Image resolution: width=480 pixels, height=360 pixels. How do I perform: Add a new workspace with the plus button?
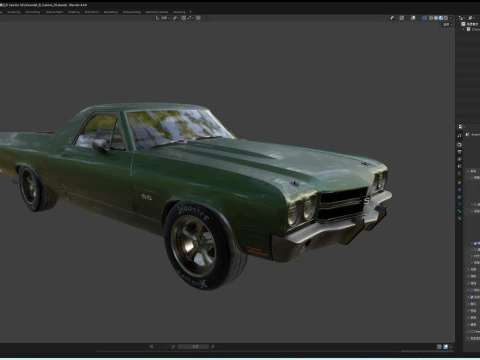point(191,12)
